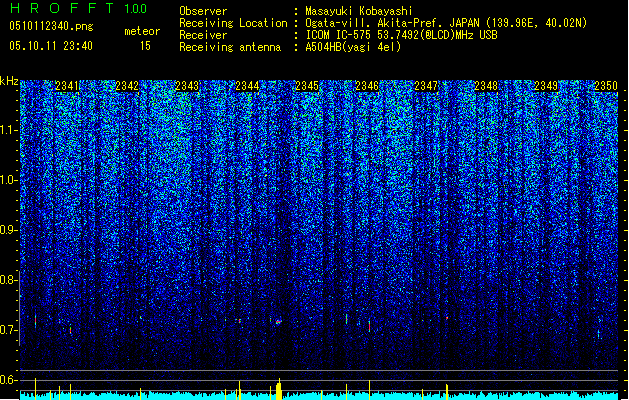Image resolution: width=629 pixels, height=400 pixels.
Task: Click the 1.1 kHz axis tick label
Action: click(x=8, y=130)
